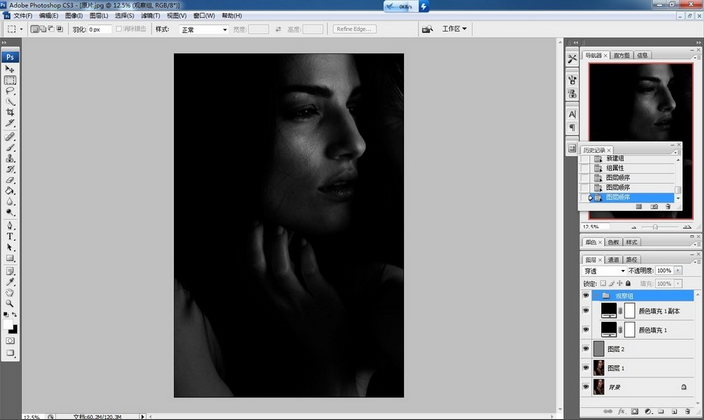704x420 pixels.
Task: Hide the 颜色填充 1 副本 layer
Action: (585, 310)
